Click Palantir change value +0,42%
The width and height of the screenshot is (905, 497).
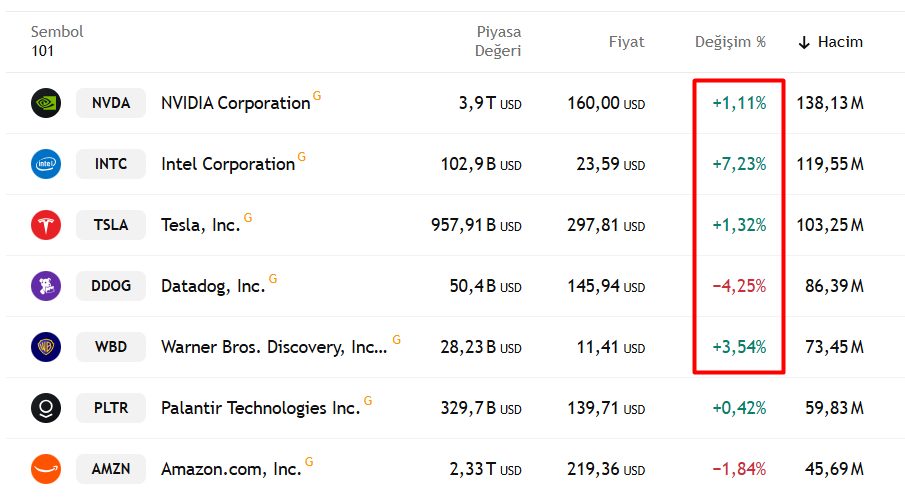click(739, 408)
